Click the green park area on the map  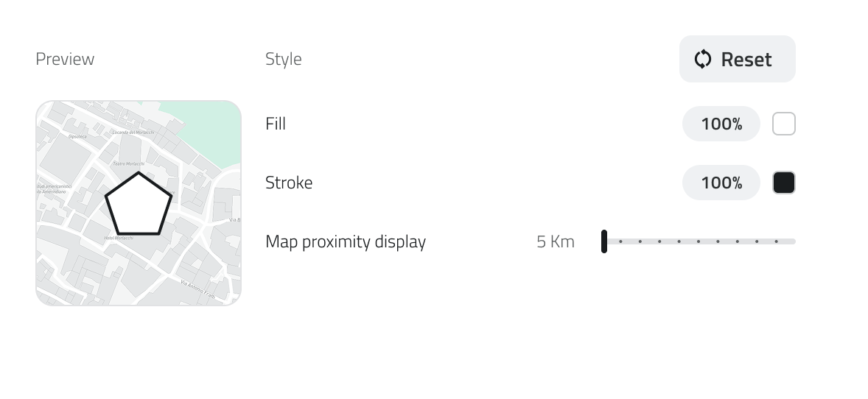[x=205, y=122]
